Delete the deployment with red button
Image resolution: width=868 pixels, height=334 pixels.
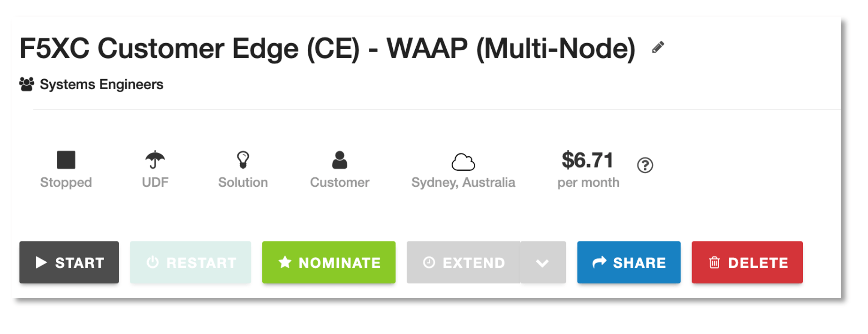(747, 262)
